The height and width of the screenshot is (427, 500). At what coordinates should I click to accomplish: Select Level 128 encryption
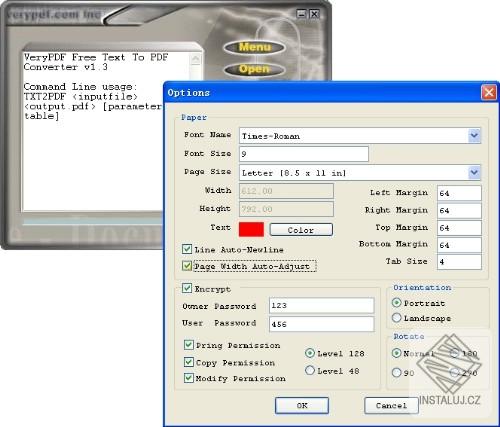(310, 353)
